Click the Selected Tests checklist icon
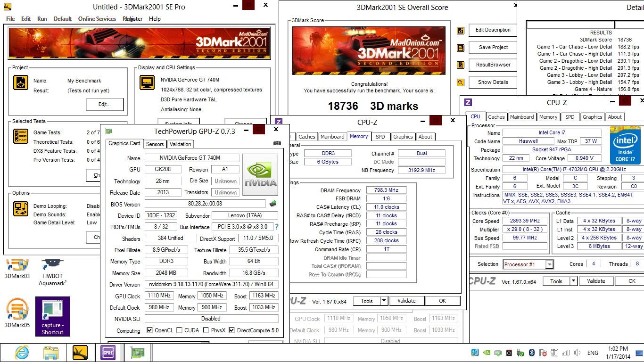Screen dimensions: 644x362 coord(21,136)
